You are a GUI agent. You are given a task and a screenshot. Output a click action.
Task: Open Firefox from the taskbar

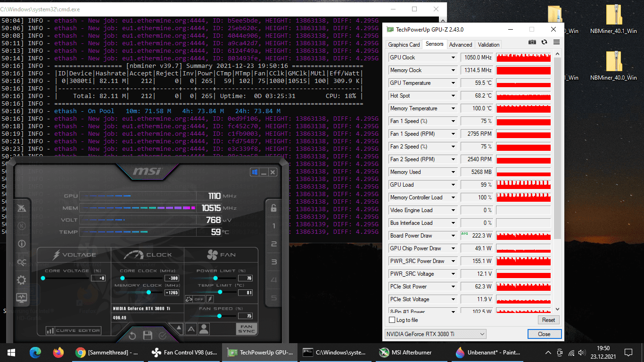tap(58, 352)
